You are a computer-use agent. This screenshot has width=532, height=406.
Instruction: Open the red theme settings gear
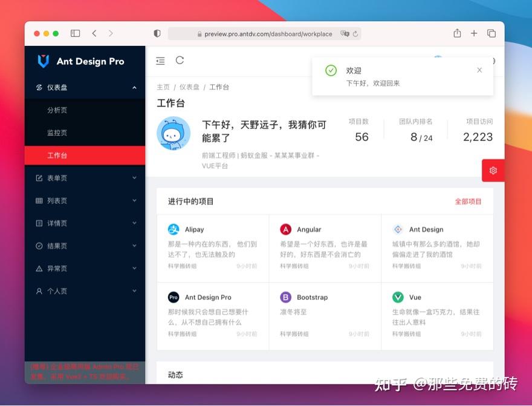pyautogui.click(x=493, y=171)
